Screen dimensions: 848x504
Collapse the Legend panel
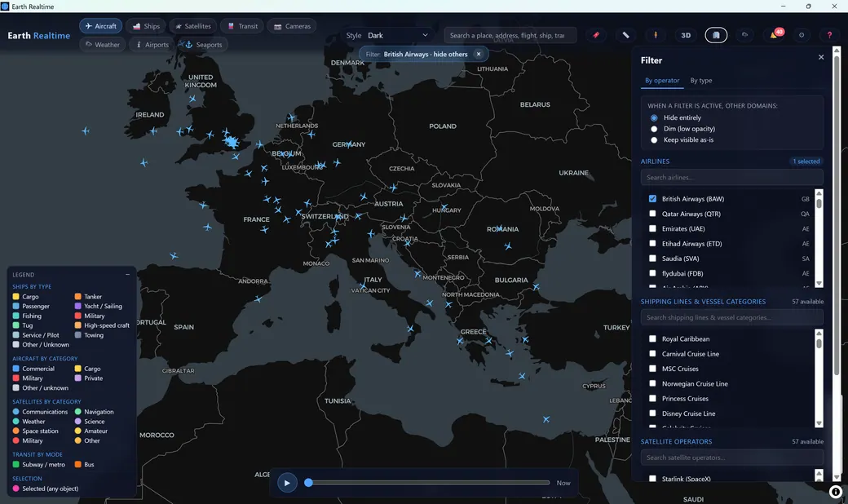[128, 275]
